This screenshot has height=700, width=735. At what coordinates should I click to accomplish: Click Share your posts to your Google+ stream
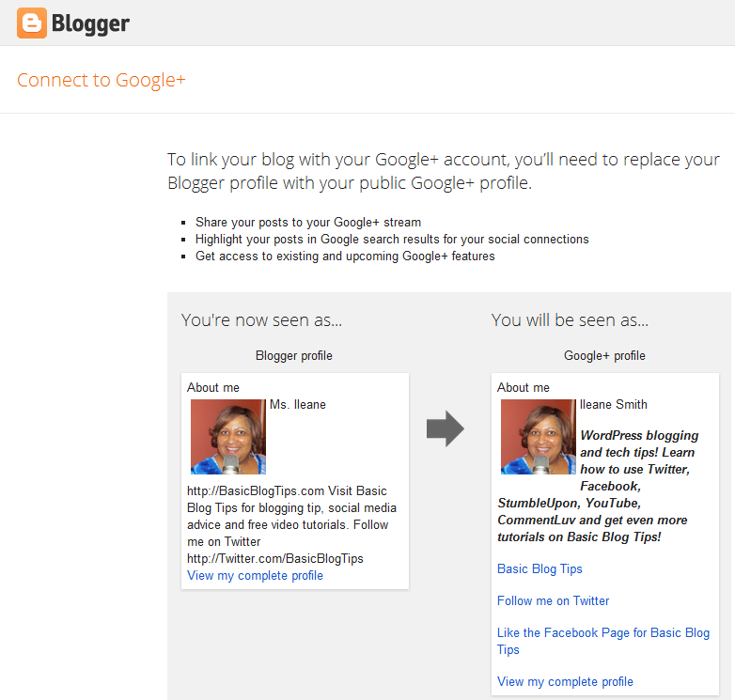tap(308, 222)
